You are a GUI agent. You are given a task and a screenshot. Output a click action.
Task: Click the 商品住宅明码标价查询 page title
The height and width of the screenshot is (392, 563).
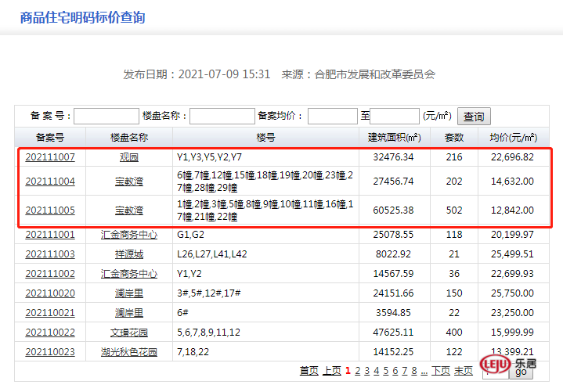click(82, 17)
